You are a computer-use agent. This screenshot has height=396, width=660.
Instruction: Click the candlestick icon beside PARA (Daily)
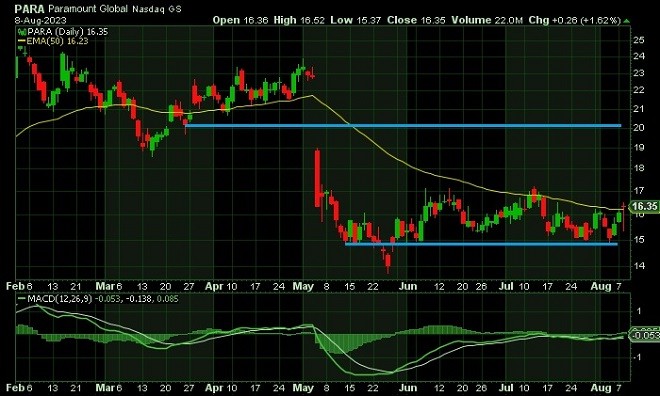pos(22,32)
